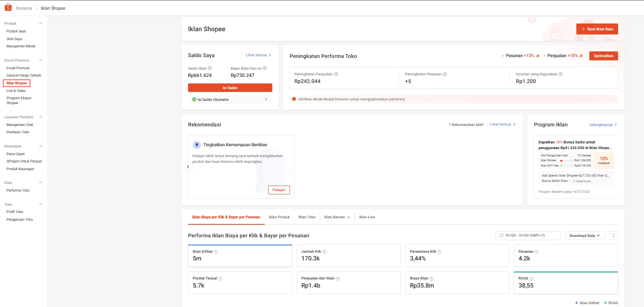Click the bell icon on Tingkatkan Kemampuan Beriklan

click(x=197, y=145)
